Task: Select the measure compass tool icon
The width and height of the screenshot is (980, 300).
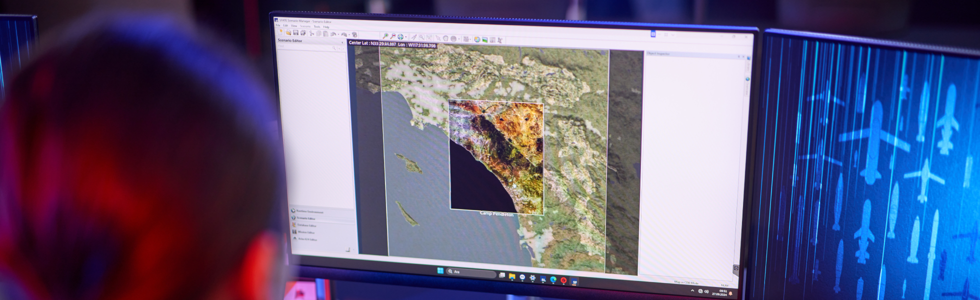Action: pyautogui.click(x=414, y=37)
